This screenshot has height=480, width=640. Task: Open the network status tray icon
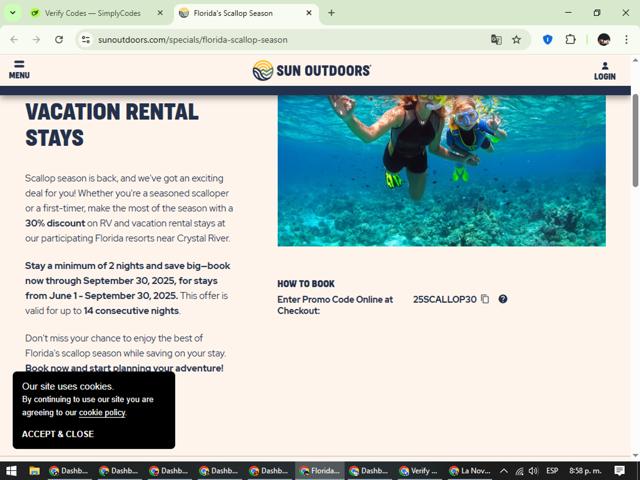point(519,471)
